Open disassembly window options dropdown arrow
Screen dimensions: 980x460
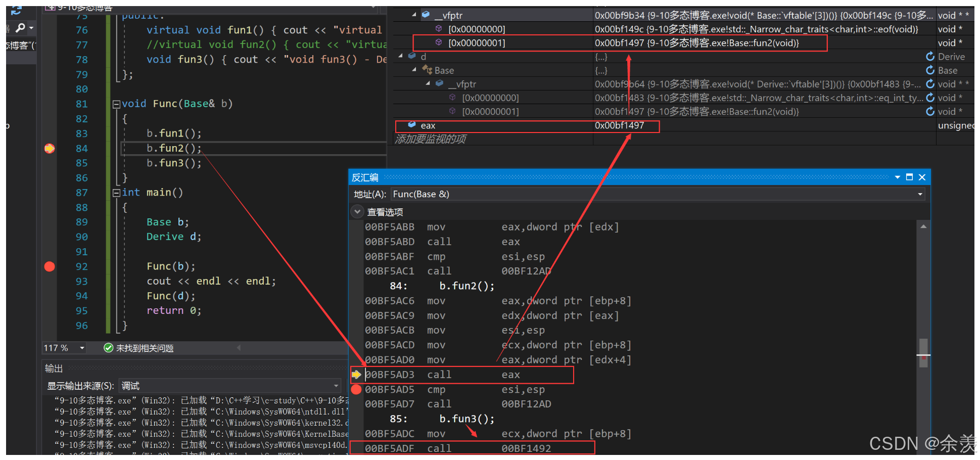pos(898,177)
